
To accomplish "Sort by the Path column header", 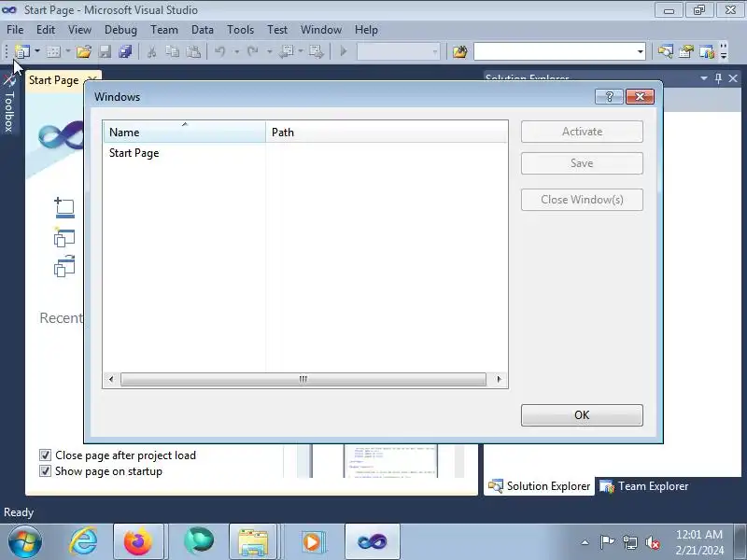I will pos(387,132).
